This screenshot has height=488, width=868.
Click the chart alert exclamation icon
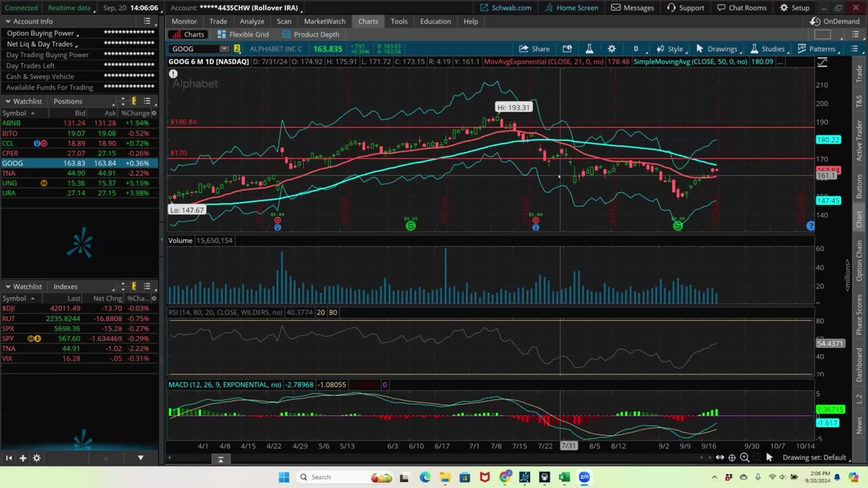(x=174, y=74)
